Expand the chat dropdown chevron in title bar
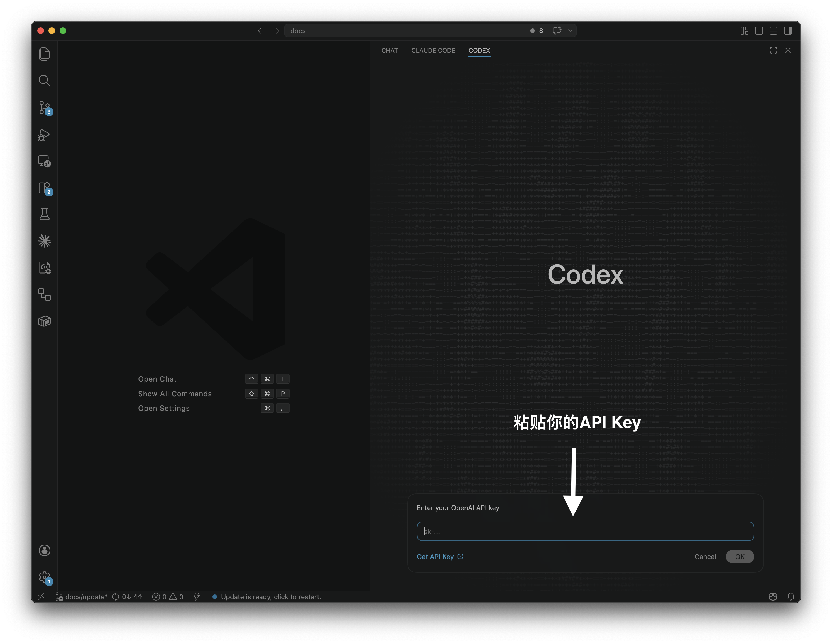832x644 pixels. point(570,30)
